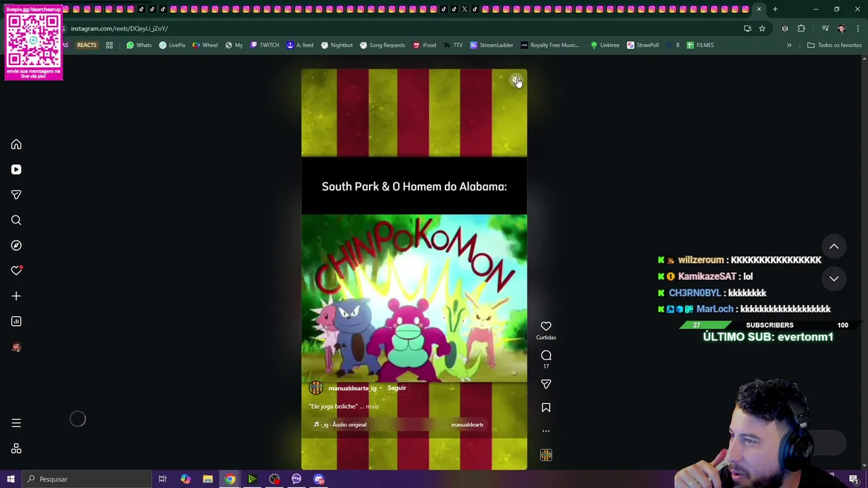Open the TWITCH bookmark

tap(264, 45)
